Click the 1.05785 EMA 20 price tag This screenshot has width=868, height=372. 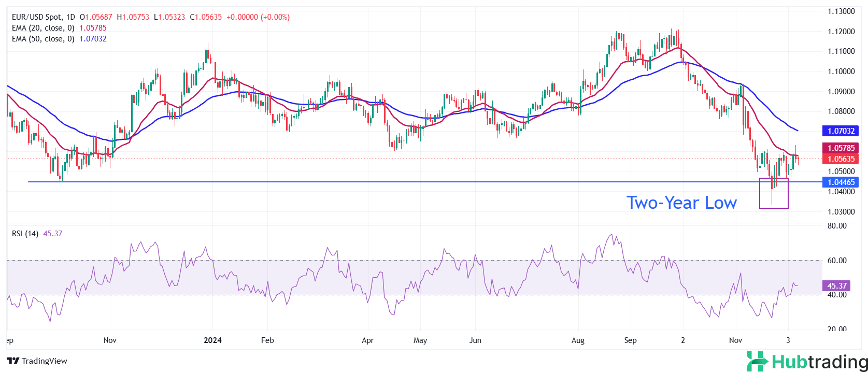pyautogui.click(x=840, y=148)
